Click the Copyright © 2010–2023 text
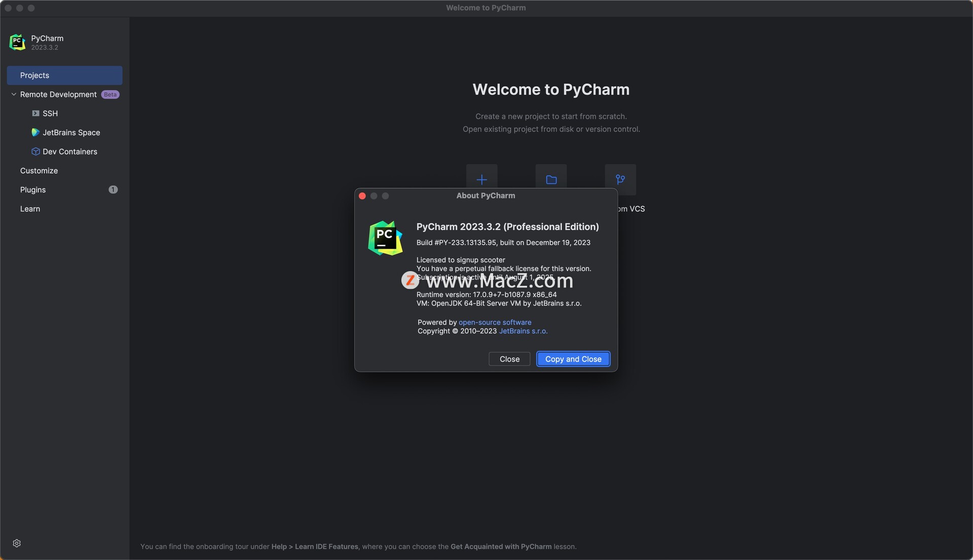Screen dimensions: 973x560 [x=457, y=331]
